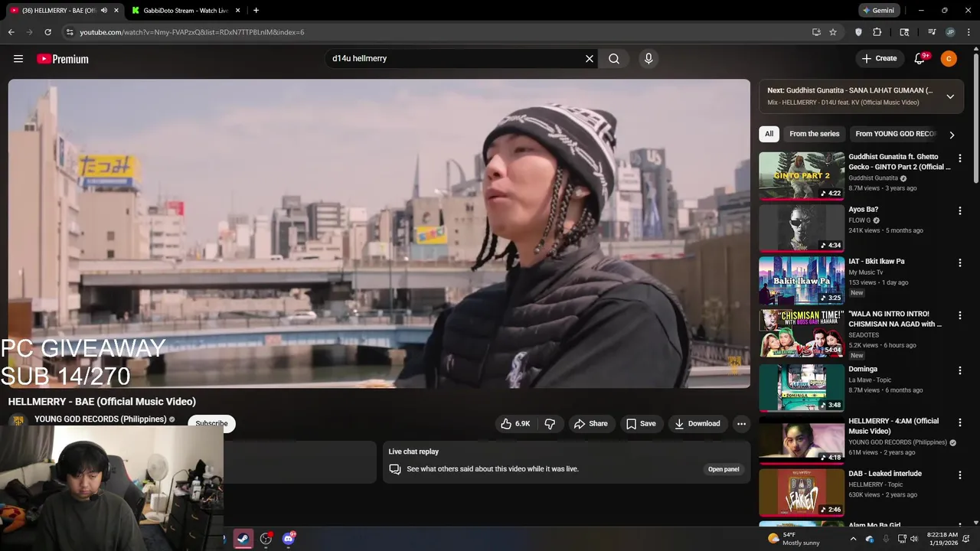
Task: Open options for DAB - Leaked interlude
Action: click(x=959, y=474)
